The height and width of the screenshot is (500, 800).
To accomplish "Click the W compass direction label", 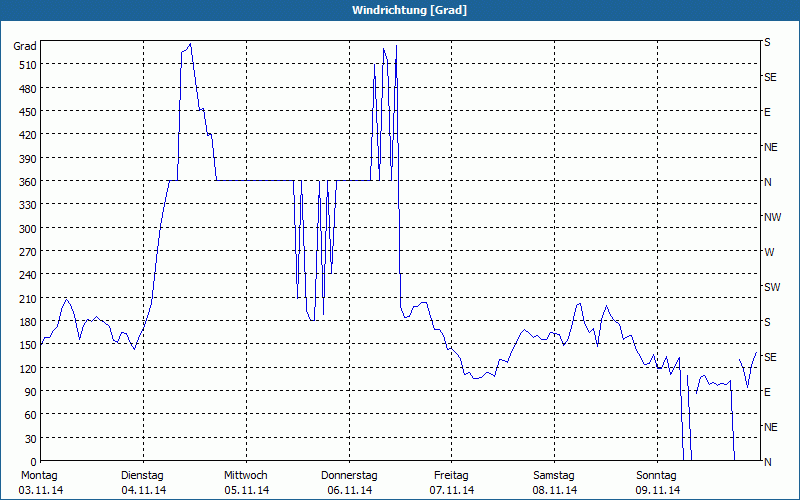I will (769, 252).
